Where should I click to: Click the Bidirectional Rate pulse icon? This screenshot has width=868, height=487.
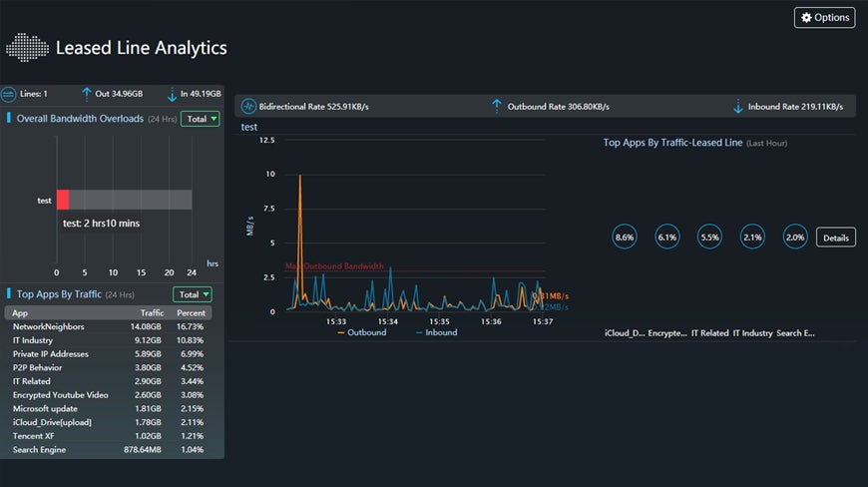tap(248, 106)
